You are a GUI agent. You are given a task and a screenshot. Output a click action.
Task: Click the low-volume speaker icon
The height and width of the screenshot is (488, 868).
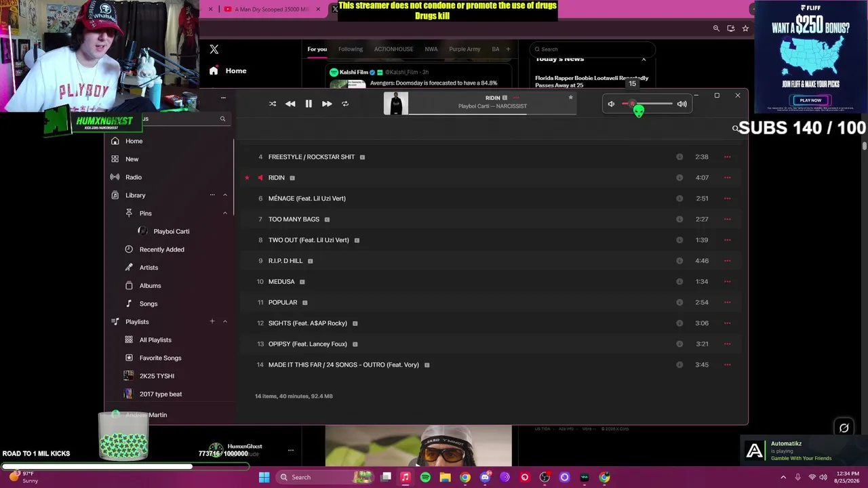coord(611,104)
